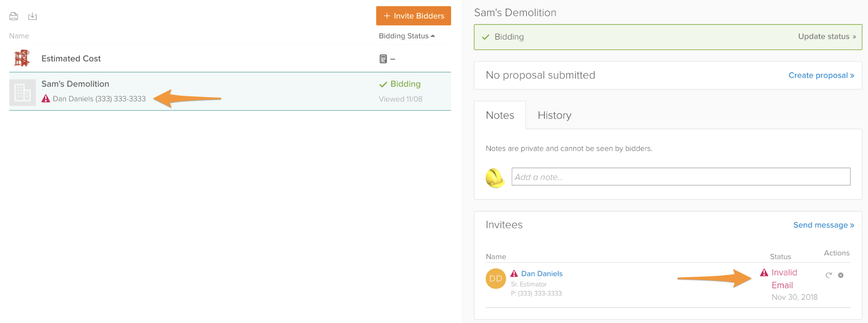Image resolution: width=868 pixels, height=323 pixels.
Task: Click the calculator icon in Estimated Cost row
Action: coord(383,59)
